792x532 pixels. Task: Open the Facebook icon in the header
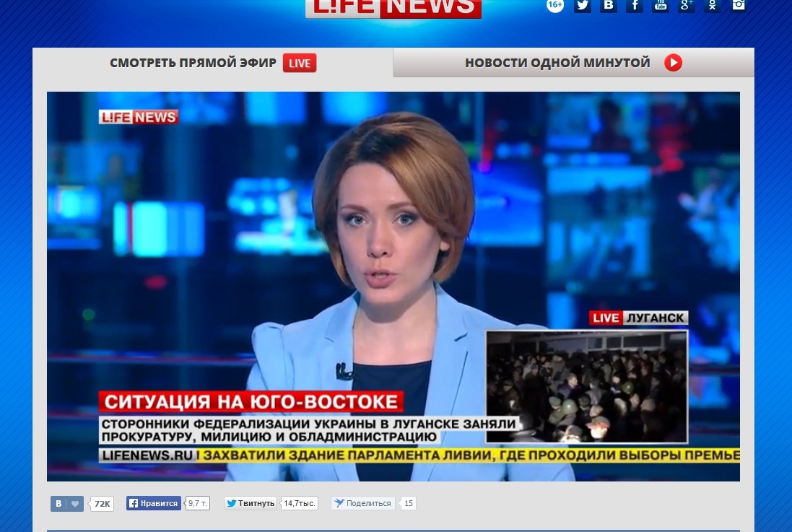[x=635, y=6]
